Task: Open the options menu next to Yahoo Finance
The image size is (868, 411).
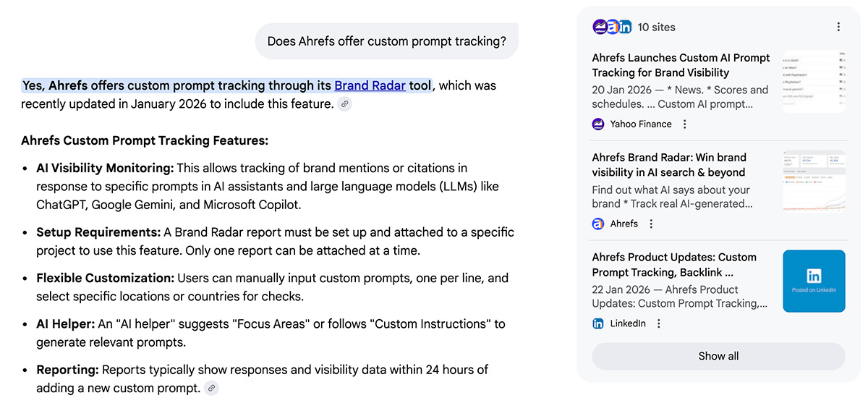Action: pyautogui.click(x=685, y=124)
